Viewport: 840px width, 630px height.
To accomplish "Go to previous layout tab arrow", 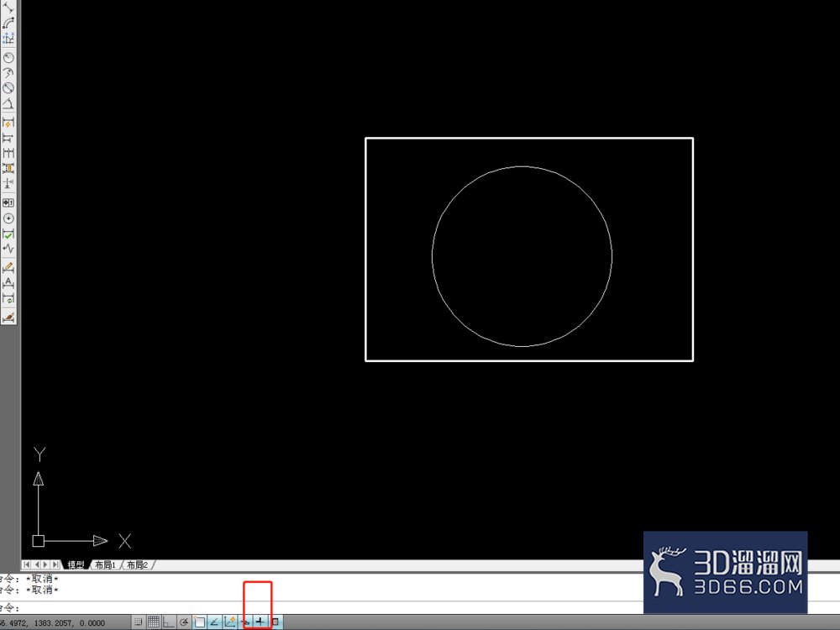I will (x=36, y=564).
